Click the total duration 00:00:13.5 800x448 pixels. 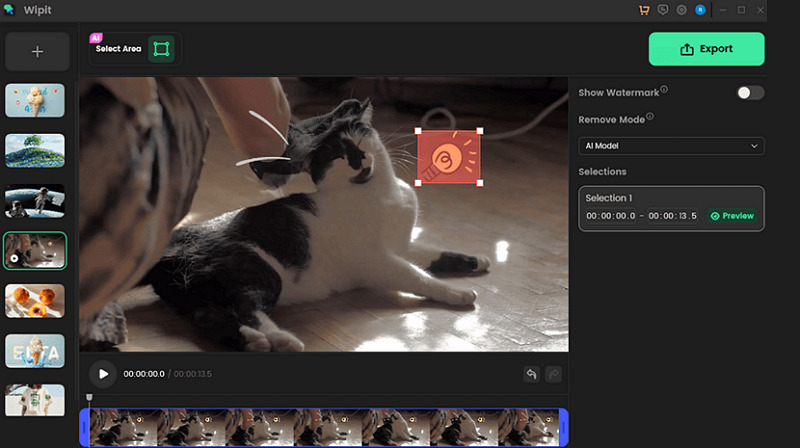click(193, 374)
